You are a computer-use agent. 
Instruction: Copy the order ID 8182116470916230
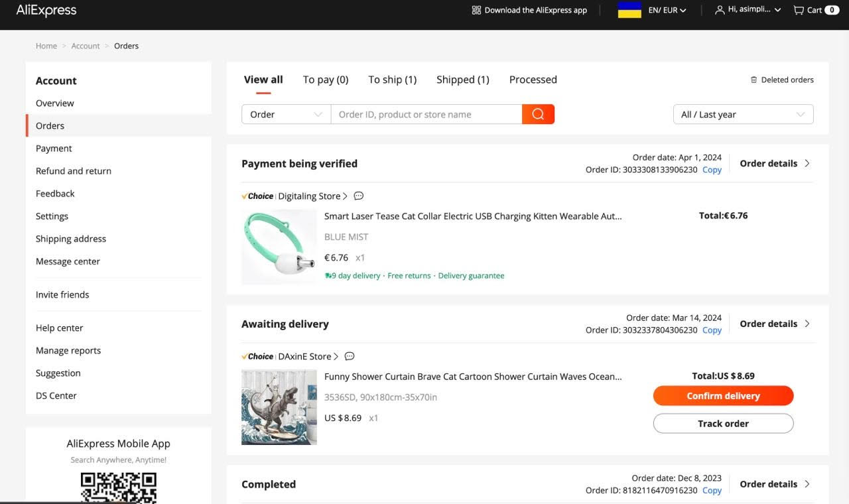point(712,491)
